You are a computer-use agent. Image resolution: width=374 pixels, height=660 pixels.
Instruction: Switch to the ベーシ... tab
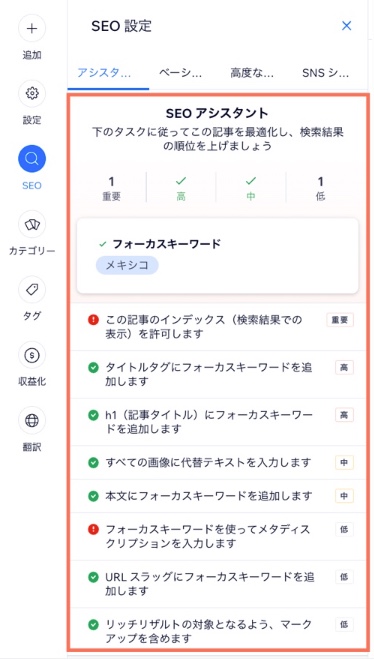(x=180, y=73)
